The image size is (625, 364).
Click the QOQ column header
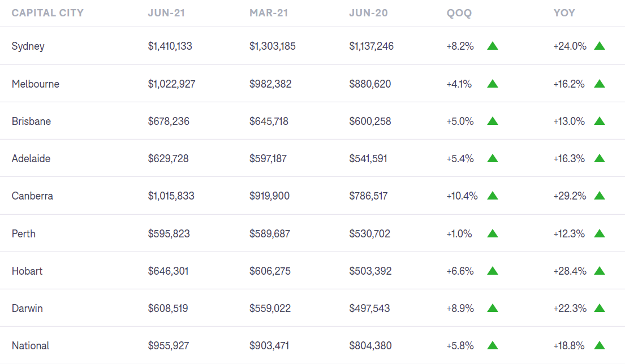459,13
